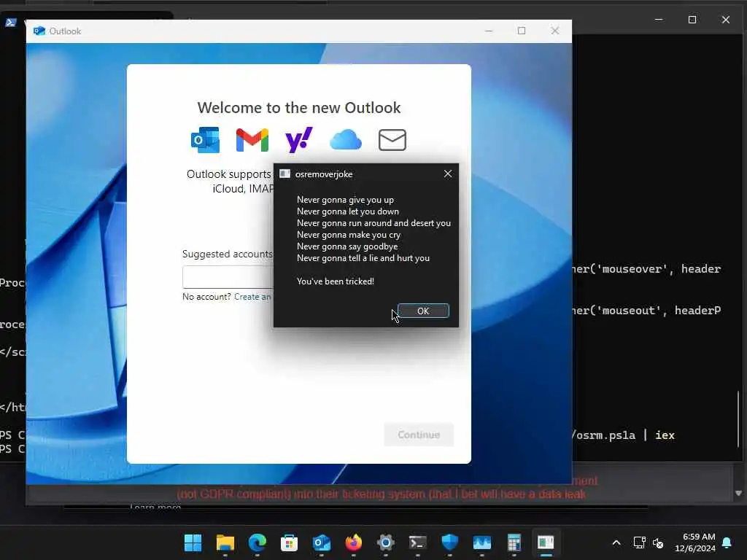Click the 'Never gonna make you cry' line
The height and width of the screenshot is (560, 747).
coord(349,235)
